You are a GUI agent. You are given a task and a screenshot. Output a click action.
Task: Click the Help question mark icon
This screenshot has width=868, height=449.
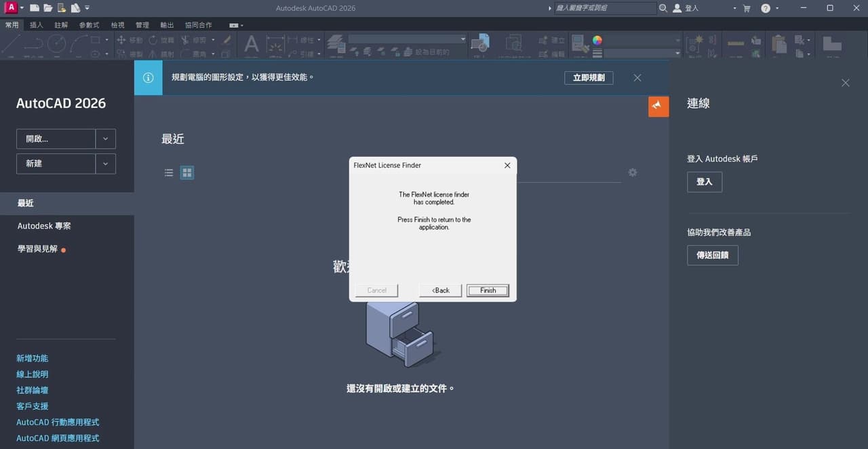click(766, 8)
